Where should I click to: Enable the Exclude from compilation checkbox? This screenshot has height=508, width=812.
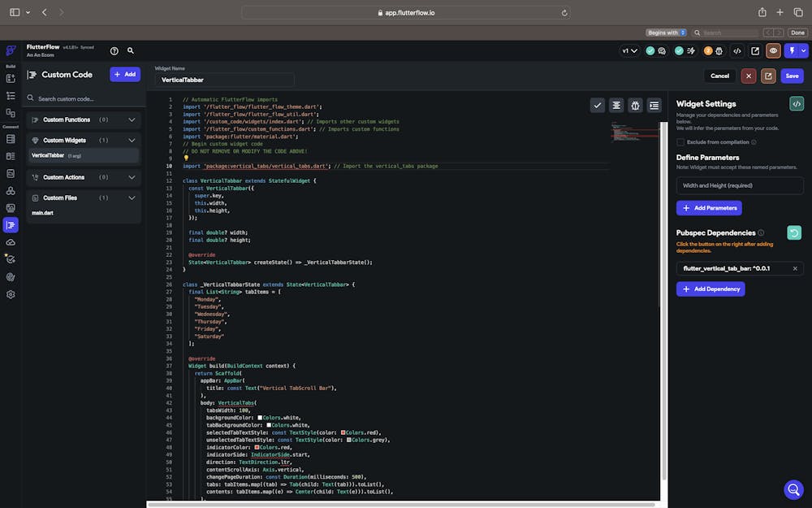pos(680,142)
